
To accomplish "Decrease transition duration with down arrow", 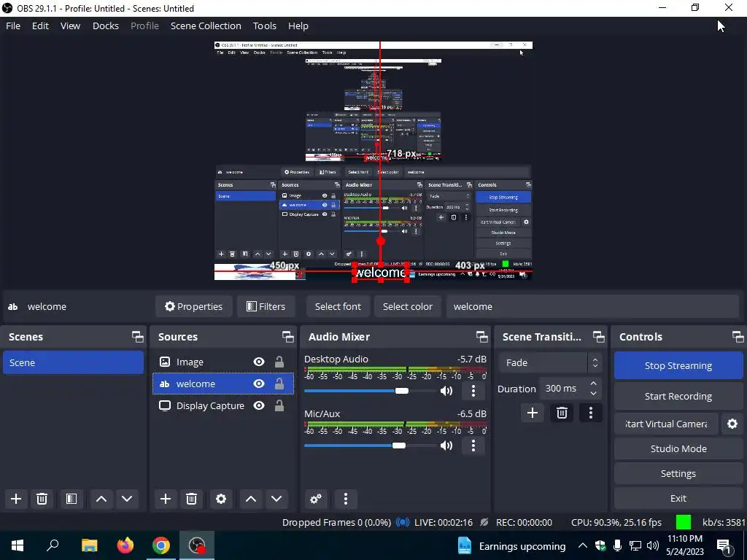I will pos(593,394).
